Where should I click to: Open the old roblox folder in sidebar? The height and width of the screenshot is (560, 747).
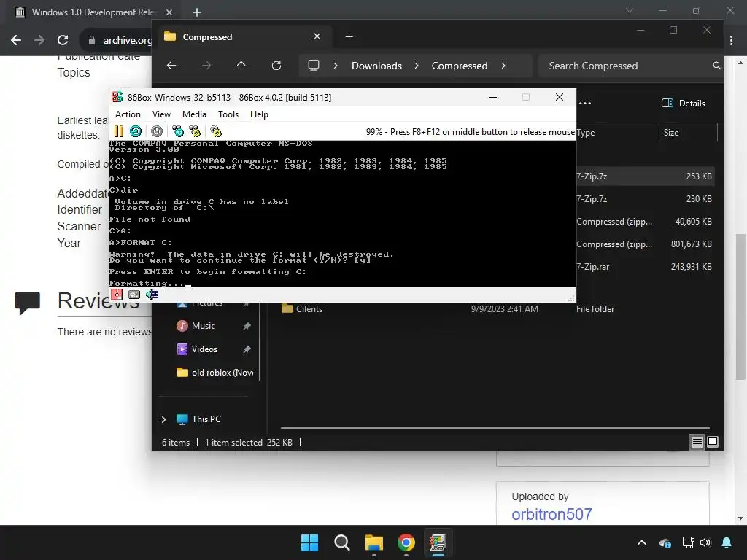215,373
